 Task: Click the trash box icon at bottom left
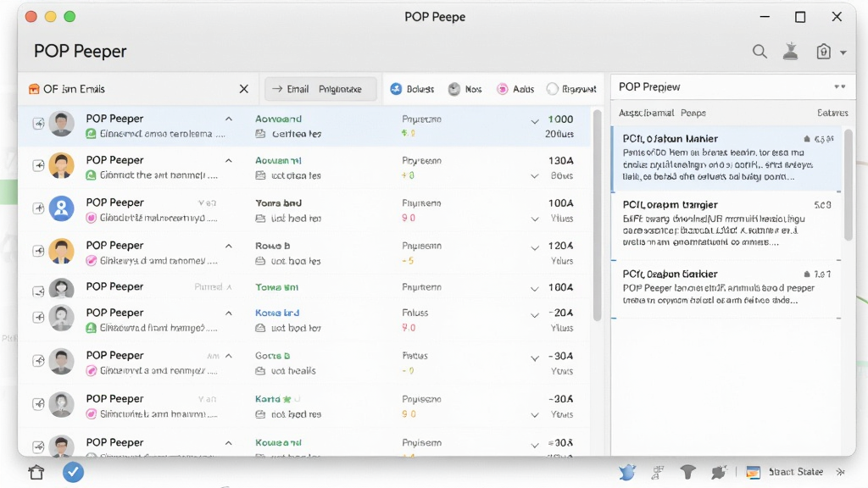click(36, 472)
